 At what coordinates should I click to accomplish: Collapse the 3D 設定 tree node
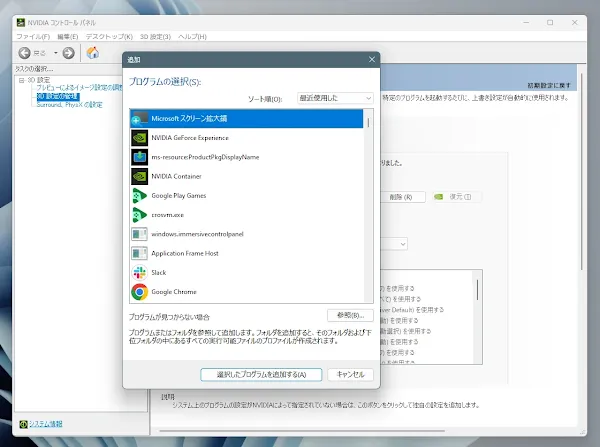[x=22, y=80]
